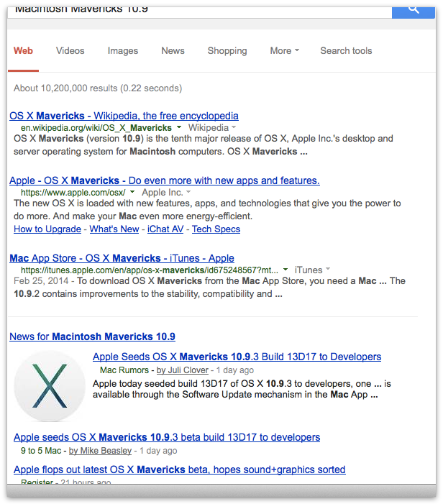443x504 pixels.
Task: Expand green arrow beside en.wikipedia.org URL
Action: 179,127
